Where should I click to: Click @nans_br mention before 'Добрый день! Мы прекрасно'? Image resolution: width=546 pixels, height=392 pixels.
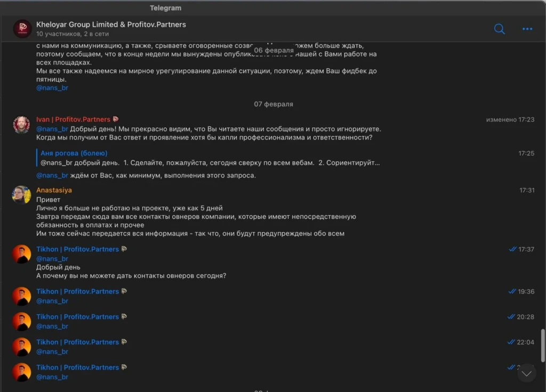52,129
